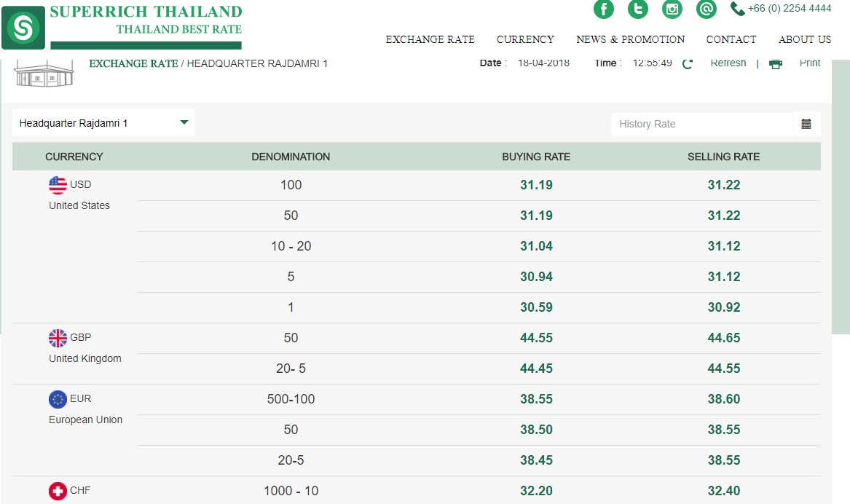The width and height of the screenshot is (850, 504).
Task: Click CHF selling rate 32.40
Action: pyautogui.click(x=724, y=491)
